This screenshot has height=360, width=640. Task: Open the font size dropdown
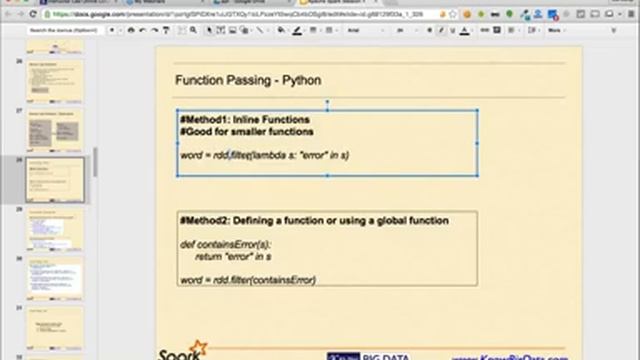[x=407, y=30]
